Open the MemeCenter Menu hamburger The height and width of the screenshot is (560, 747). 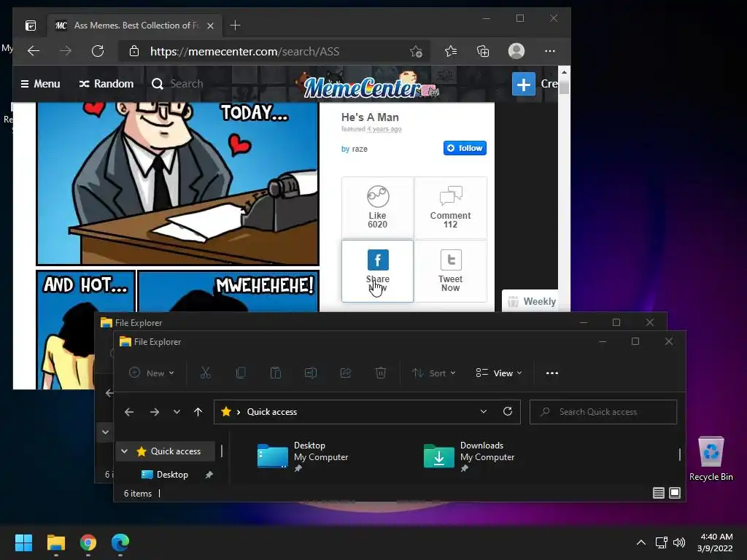coord(41,84)
